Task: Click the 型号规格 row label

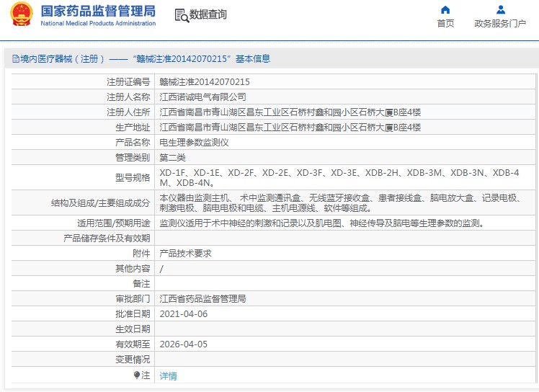Action: 133,178
